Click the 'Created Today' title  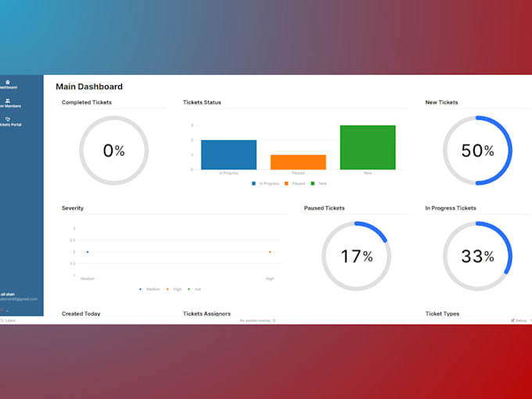point(81,314)
